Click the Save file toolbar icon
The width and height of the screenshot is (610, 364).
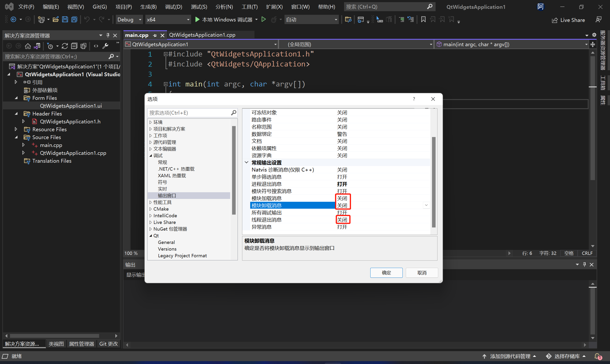click(x=65, y=19)
